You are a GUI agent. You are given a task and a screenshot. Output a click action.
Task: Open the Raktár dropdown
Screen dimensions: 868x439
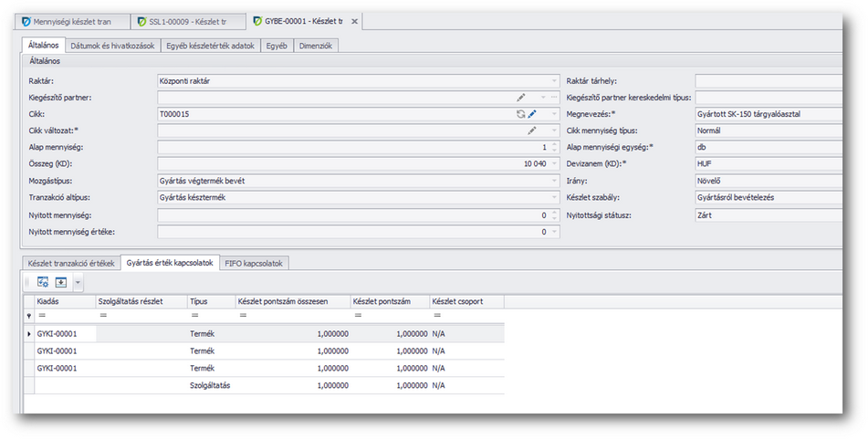pos(554,81)
